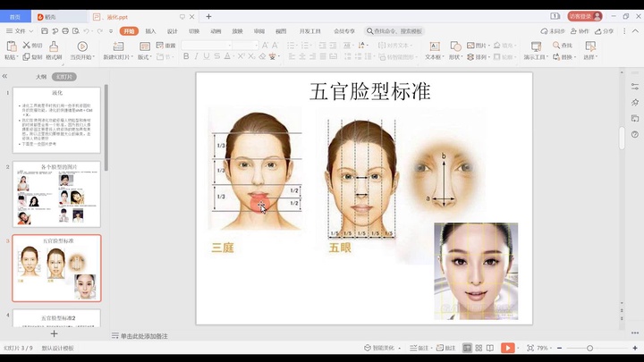Image resolution: width=644 pixels, height=362 pixels.
Task: Switch to Slide Sorter grid view
Action: (x=479, y=348)
